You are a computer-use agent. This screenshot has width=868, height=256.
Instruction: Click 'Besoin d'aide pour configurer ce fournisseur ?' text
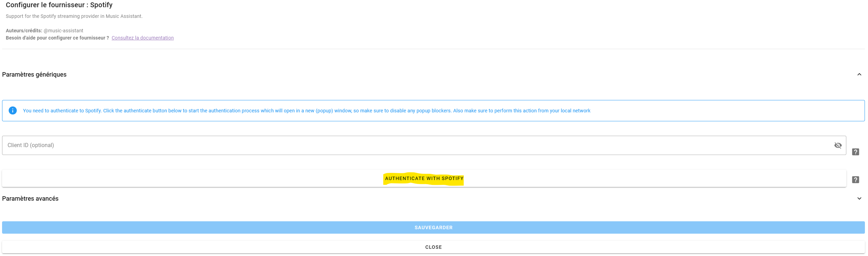pos(57,38)
